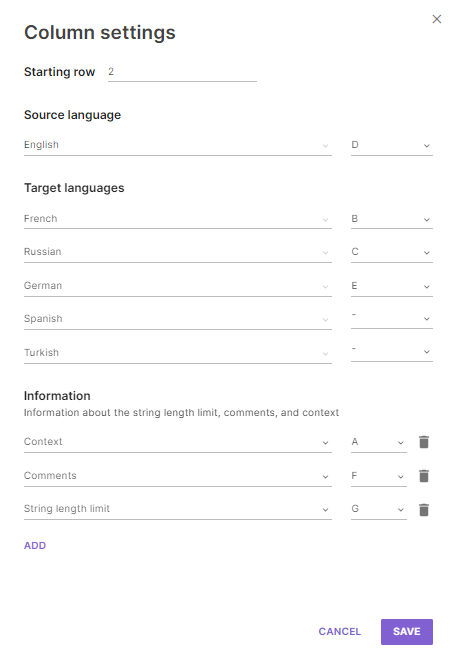Save the column settings

(x=407, y=632)
